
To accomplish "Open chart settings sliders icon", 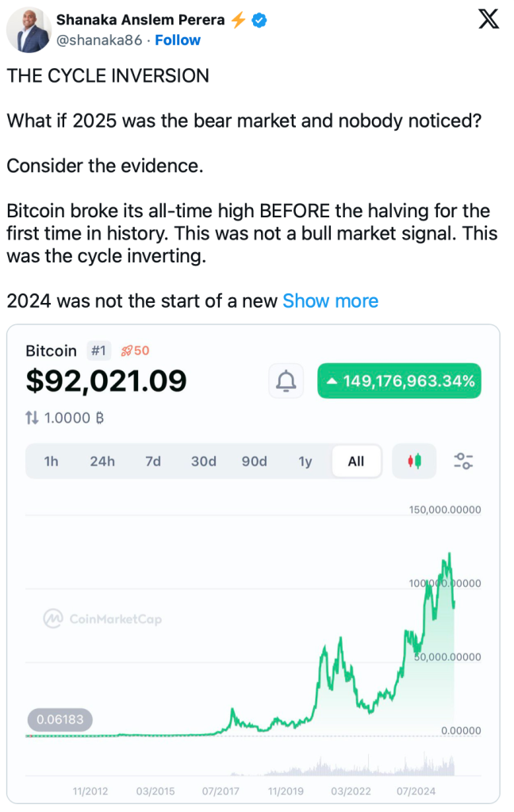I will point(463,461).
